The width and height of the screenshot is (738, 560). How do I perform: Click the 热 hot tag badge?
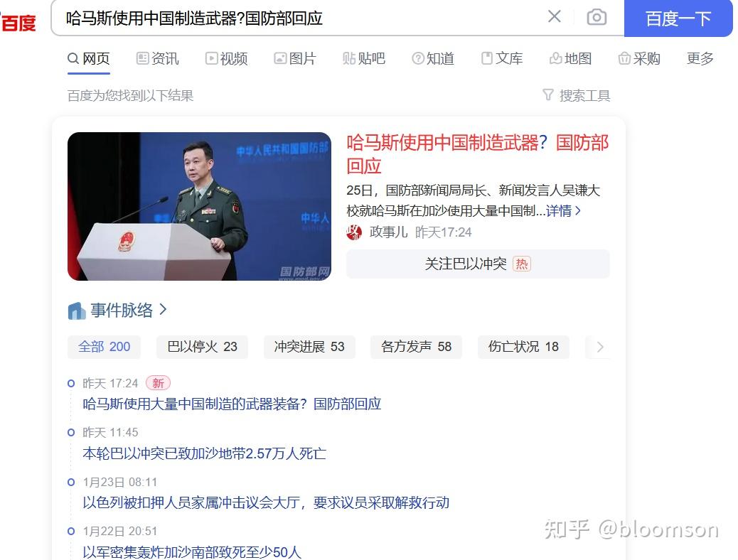coord(521,264)
